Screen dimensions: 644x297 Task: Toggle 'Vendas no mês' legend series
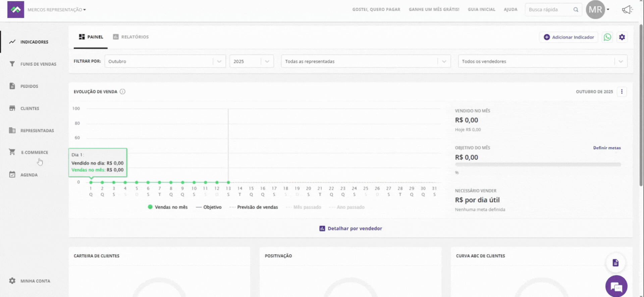(168, 207)
